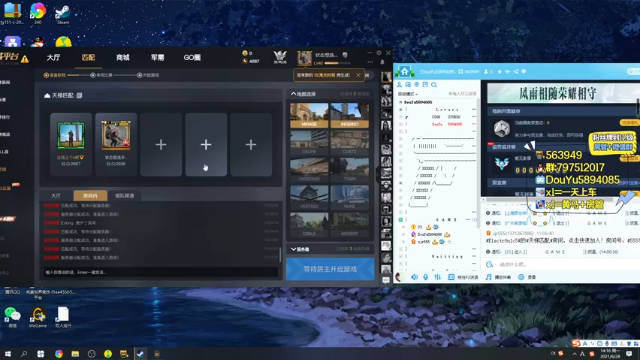The height and width of the screenshot is (360, 640).
Task: Toggle the VERTIGO map selection
Action: point(309,197)
